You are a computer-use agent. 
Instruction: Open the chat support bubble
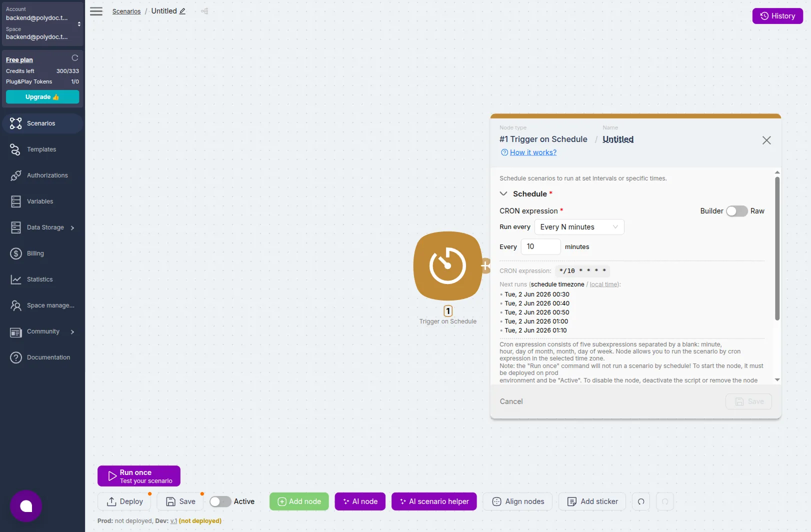point(26,506)
